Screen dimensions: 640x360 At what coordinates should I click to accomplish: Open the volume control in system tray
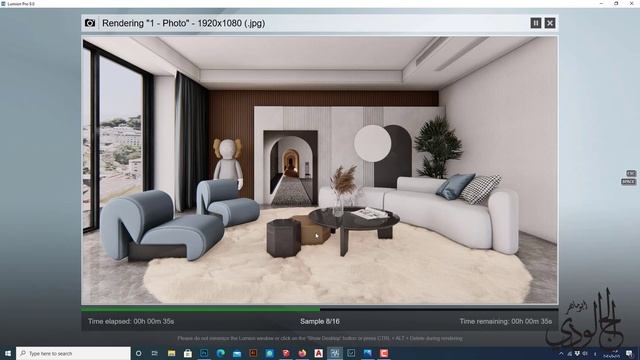pos(584,353)
